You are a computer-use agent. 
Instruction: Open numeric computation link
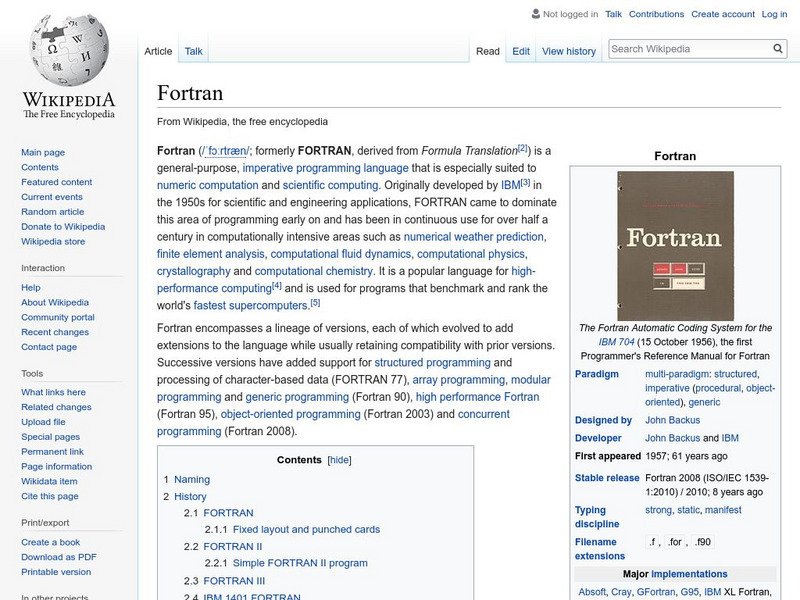(x=208, y=185)
